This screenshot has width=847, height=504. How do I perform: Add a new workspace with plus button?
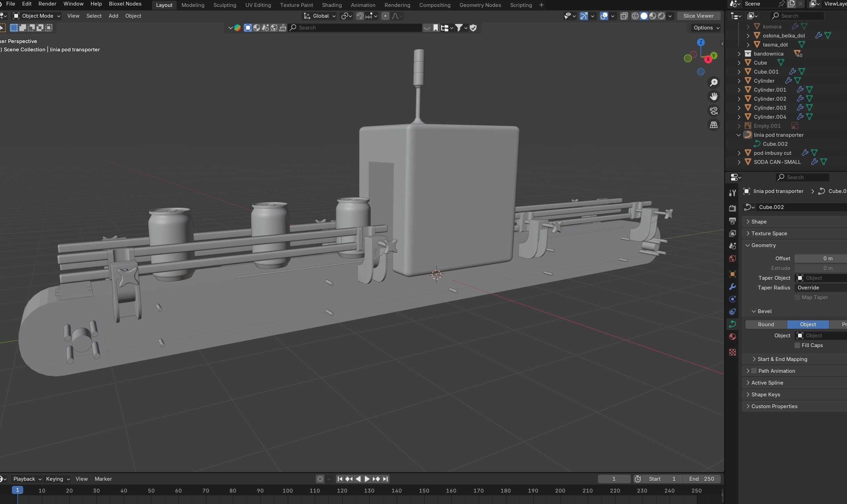coord(541,5)
